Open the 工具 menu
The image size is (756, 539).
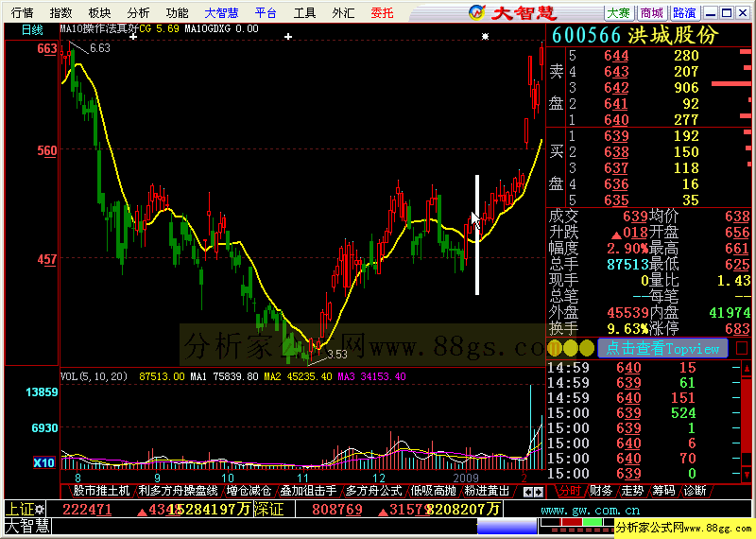pyautogui.click(x=304, y=12)
